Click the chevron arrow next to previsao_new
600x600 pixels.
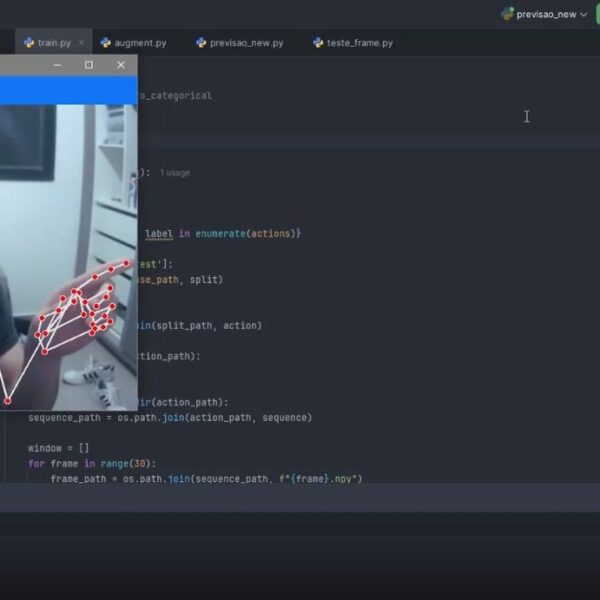tap(583, 15)
